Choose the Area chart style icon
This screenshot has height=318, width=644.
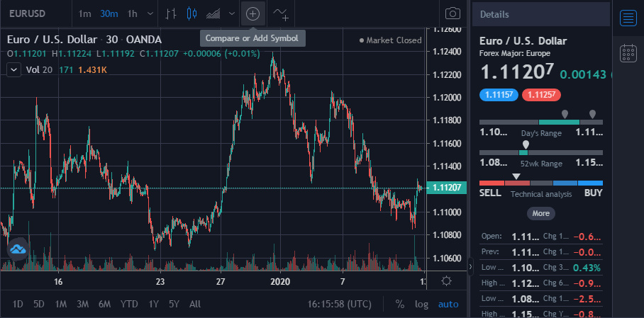tap(213, 13)
